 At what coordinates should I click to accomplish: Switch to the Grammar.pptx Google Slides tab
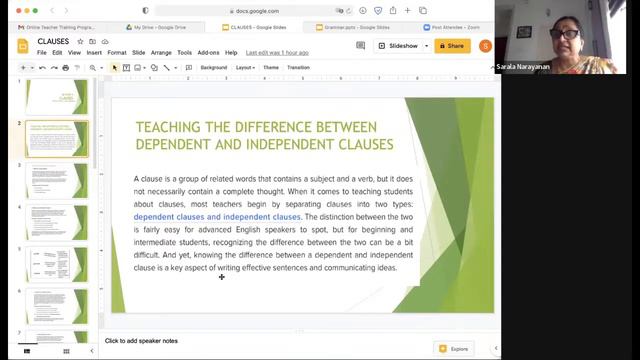353,27
